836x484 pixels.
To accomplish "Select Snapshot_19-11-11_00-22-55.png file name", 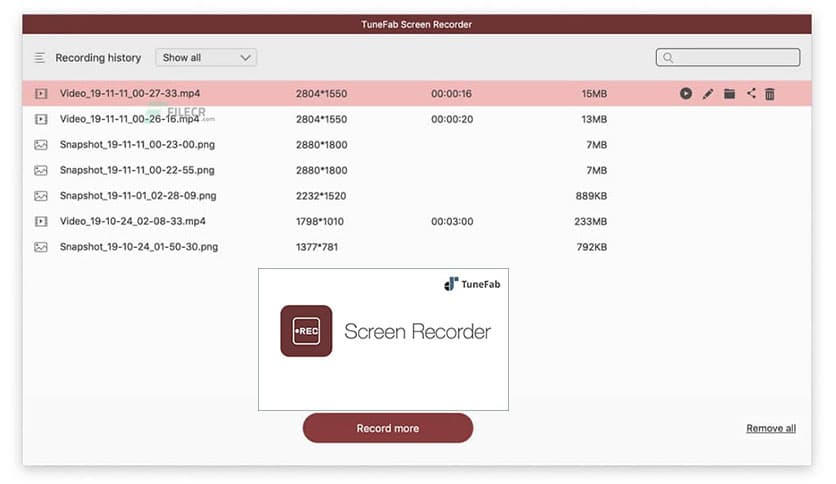I will click(137, 170).
